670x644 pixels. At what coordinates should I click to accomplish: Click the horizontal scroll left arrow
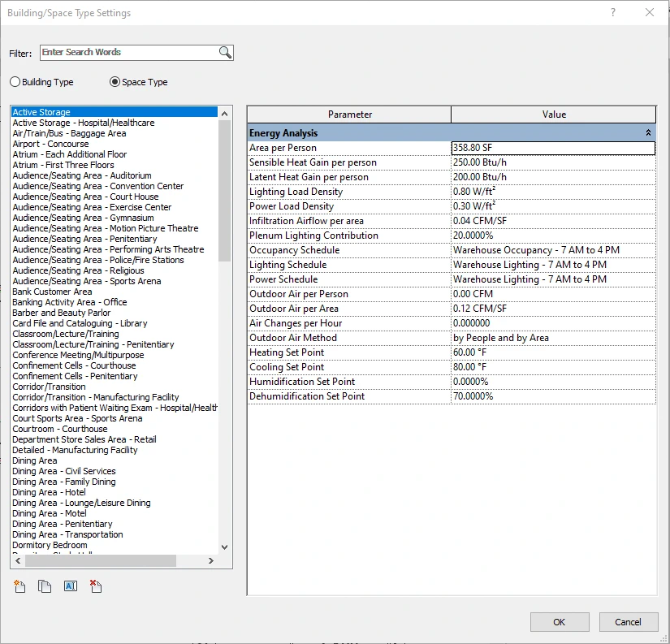(18, 560)
